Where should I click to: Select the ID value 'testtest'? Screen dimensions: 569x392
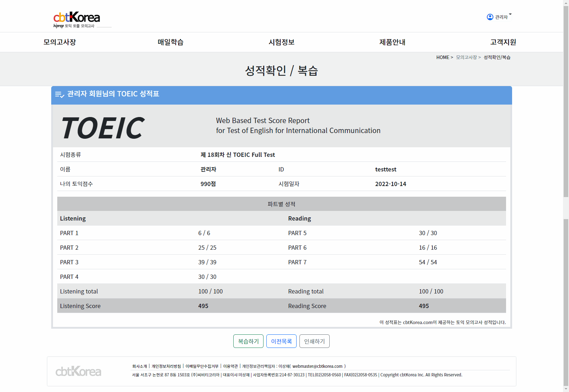(385, 169)
